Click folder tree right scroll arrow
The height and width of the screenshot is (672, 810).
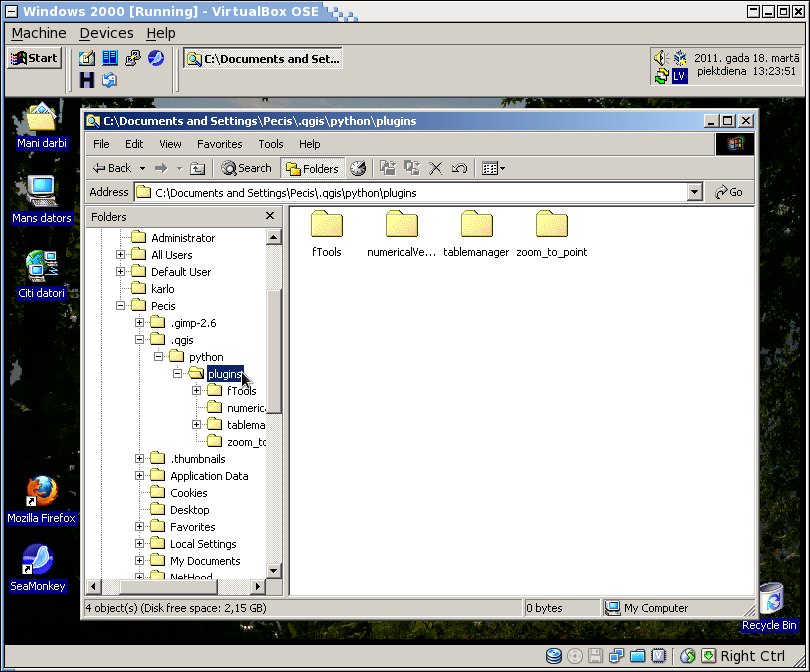tap(257, 587)
